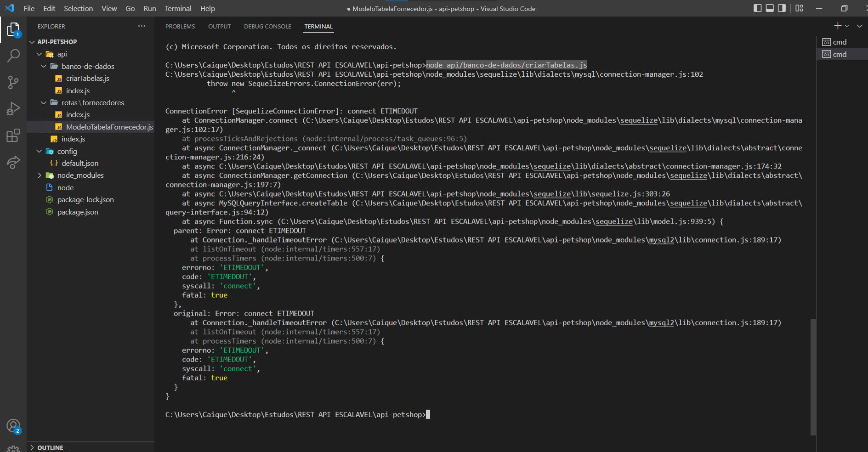Open criarTabelas.js from the explorer
Screen dimensions: 868x452
coord(88,78)
